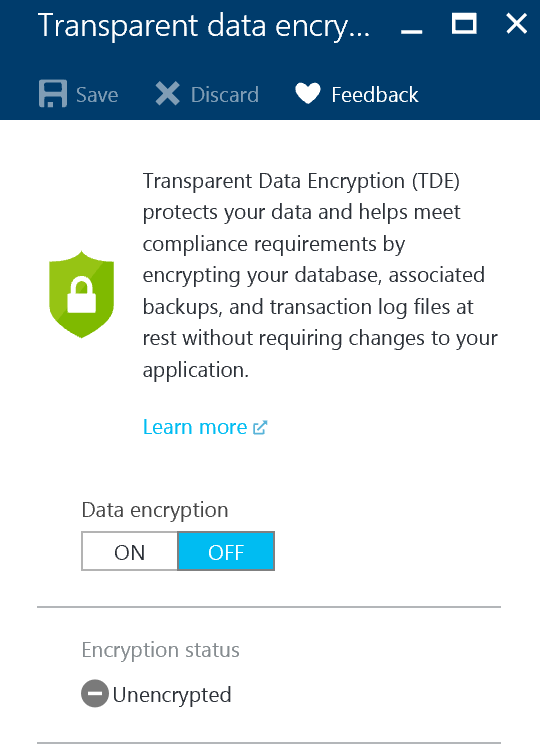Open the Learn more link

tap(195, 427)
